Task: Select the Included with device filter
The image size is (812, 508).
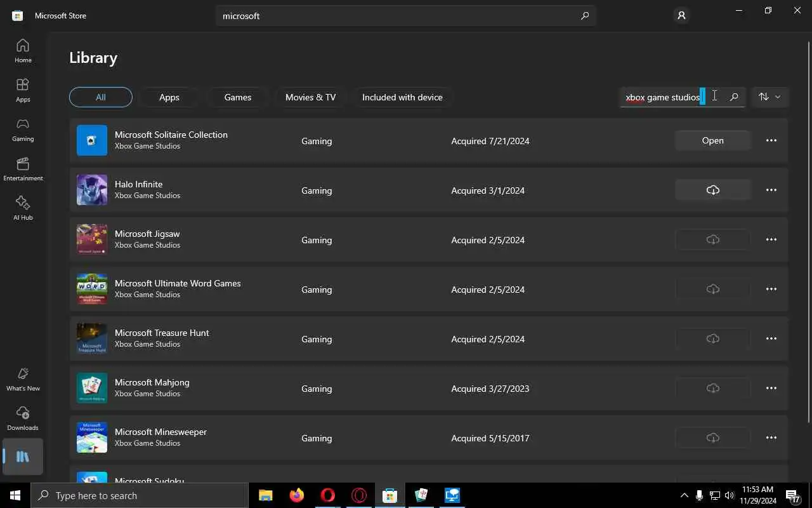Action: (402, 97)
